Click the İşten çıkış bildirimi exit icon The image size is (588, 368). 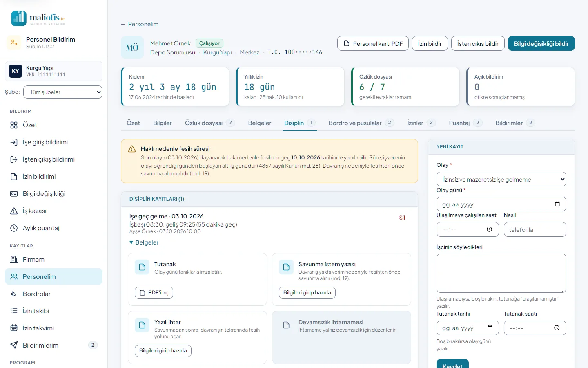[x=14, y=159]
